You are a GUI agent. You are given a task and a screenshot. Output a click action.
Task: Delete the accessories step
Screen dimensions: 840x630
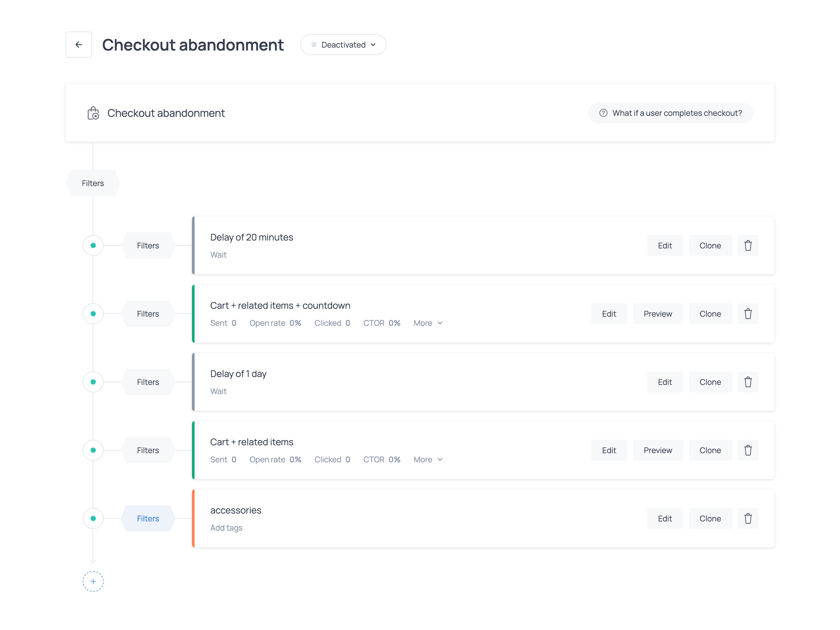[x=748, y=518]
